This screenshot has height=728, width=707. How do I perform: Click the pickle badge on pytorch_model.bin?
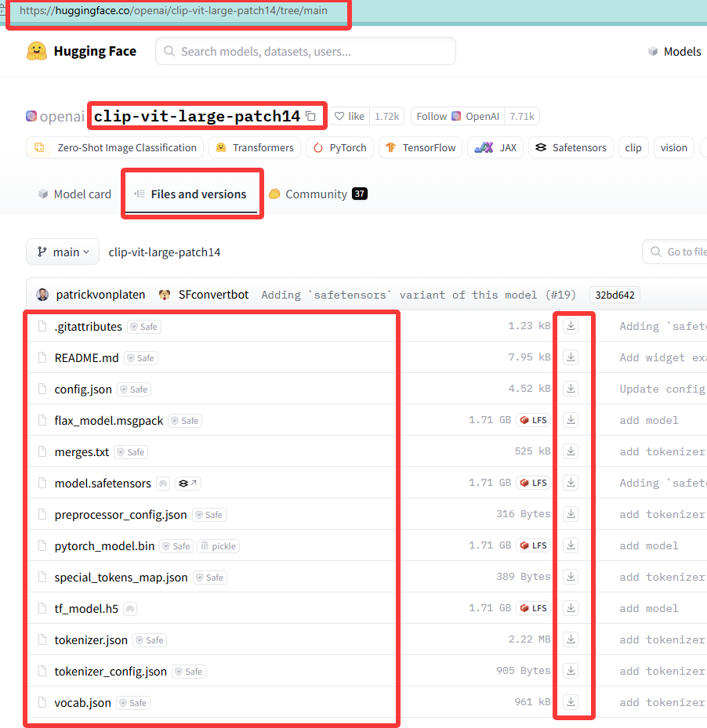click(x=219, y=546)
